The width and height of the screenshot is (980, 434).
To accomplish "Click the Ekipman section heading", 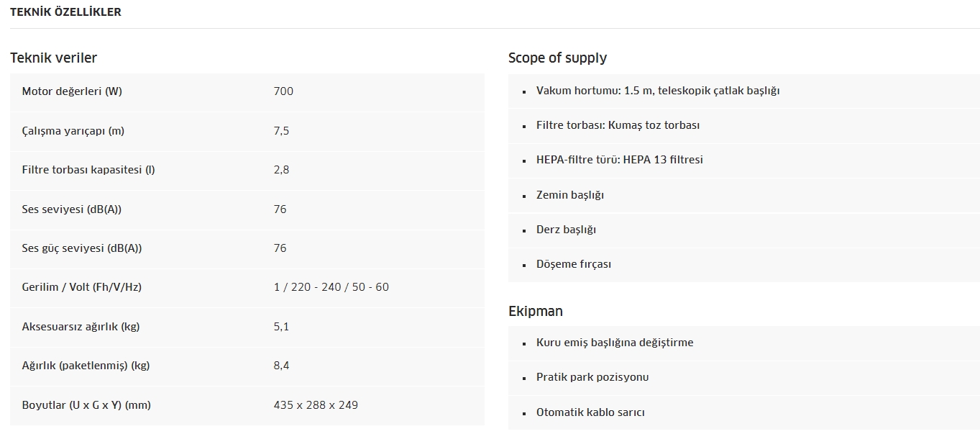I will click(536, 311).
